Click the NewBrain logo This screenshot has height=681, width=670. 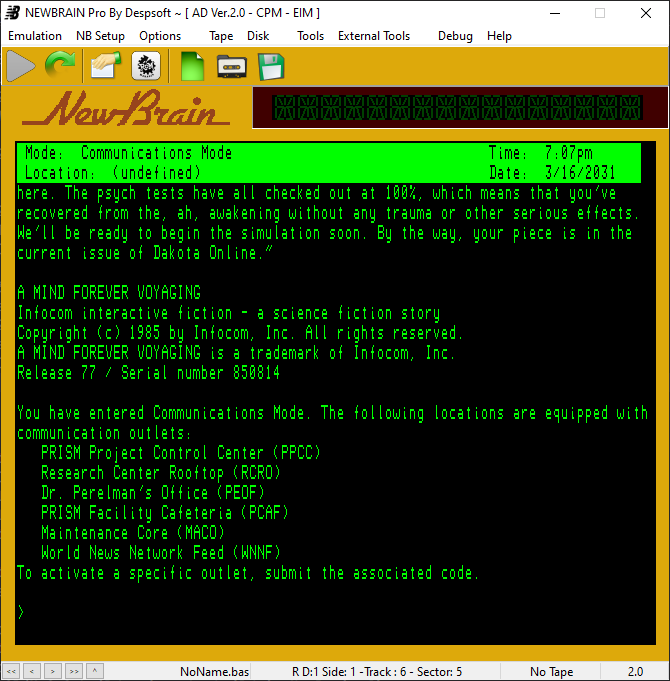tap(126, 108)
